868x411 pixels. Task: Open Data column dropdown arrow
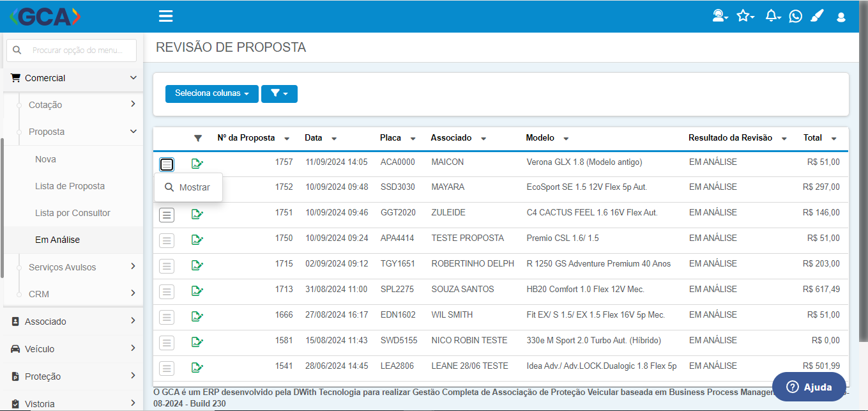click(334, 139)
